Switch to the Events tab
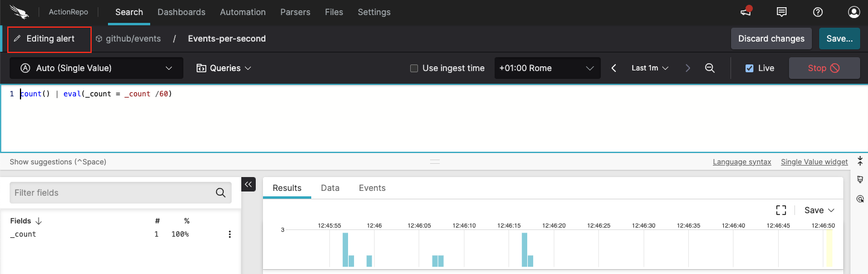Image resolution: width=868 pixels, height=274 pixels. [x=372, y=188]
